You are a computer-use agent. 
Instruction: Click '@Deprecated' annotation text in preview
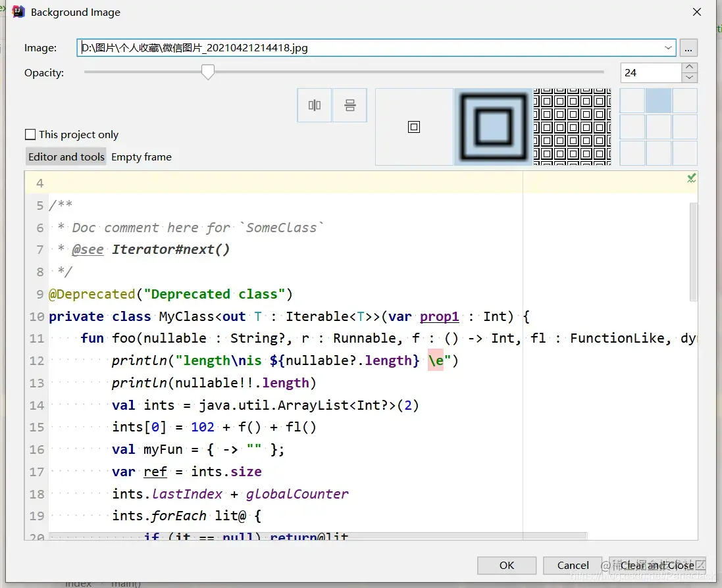tap(91, 295)
